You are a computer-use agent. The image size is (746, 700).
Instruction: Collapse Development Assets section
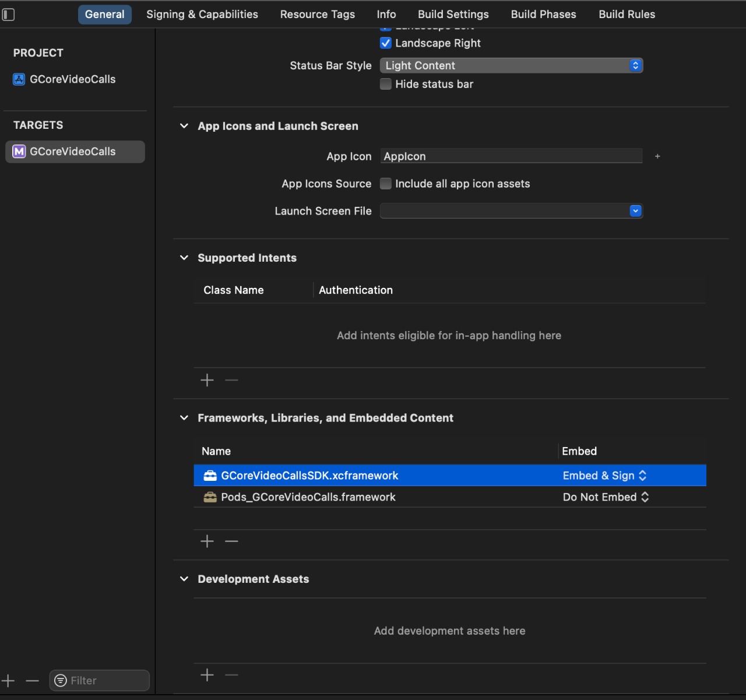(x=184, y=579)
